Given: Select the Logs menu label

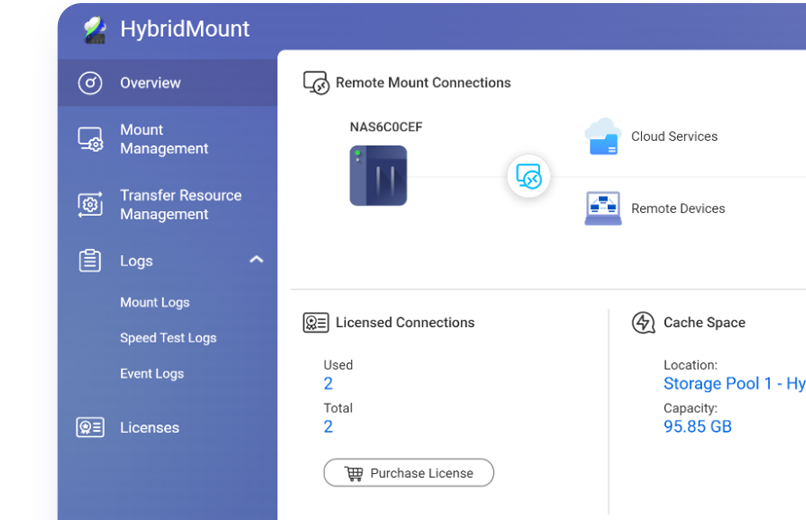Looking at the screenshot, I should point(136,261).
